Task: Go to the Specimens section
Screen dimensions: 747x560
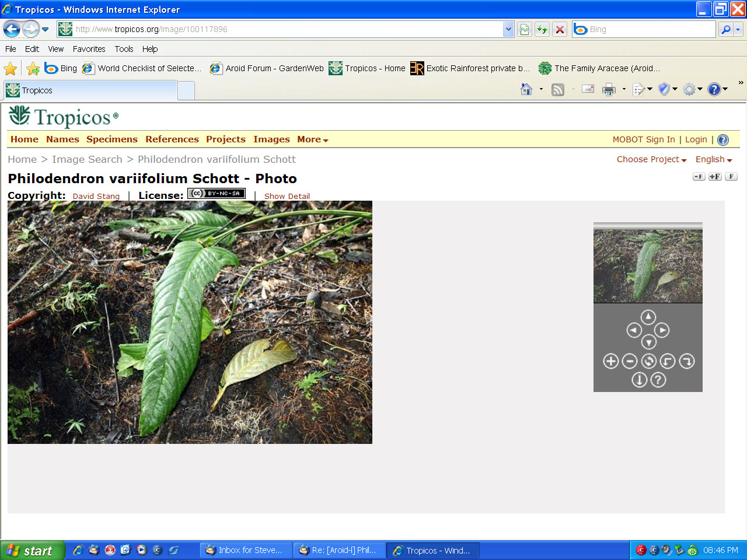Action: pos(112,139)
